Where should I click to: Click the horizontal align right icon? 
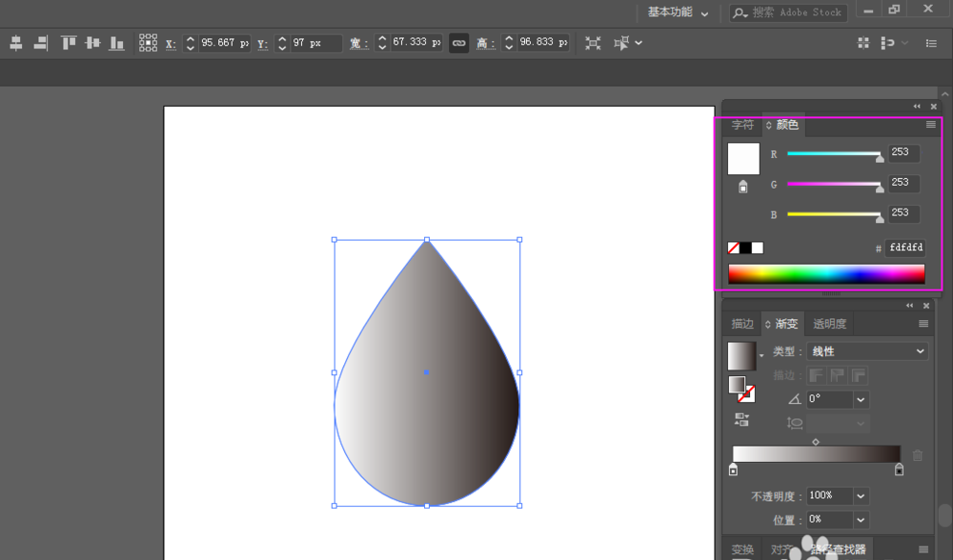[x=40, y=43]
